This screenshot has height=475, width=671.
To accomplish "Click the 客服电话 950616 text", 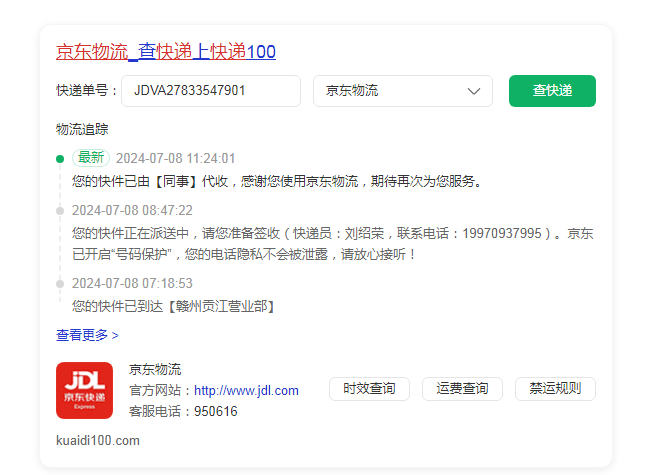I will pos(183,411).
